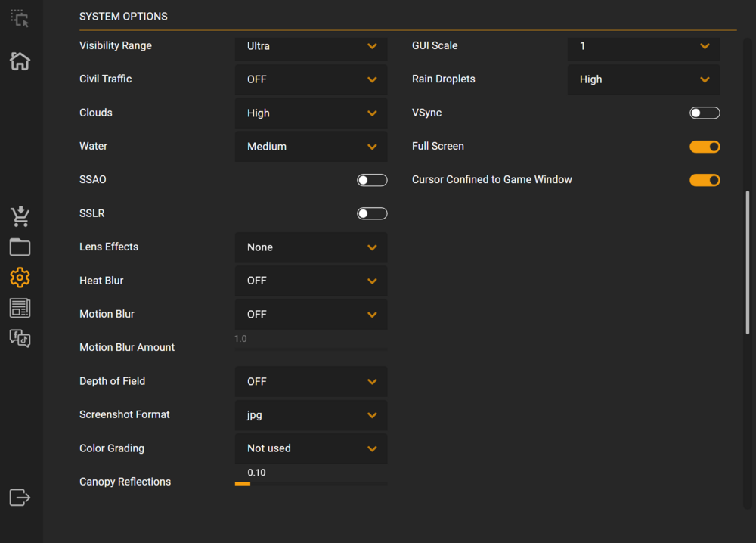Open the news page icon

pos(20,308)
